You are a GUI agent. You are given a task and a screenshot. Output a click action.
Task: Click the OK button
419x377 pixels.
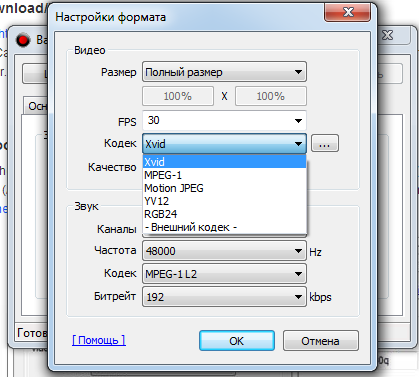(237, 341)
